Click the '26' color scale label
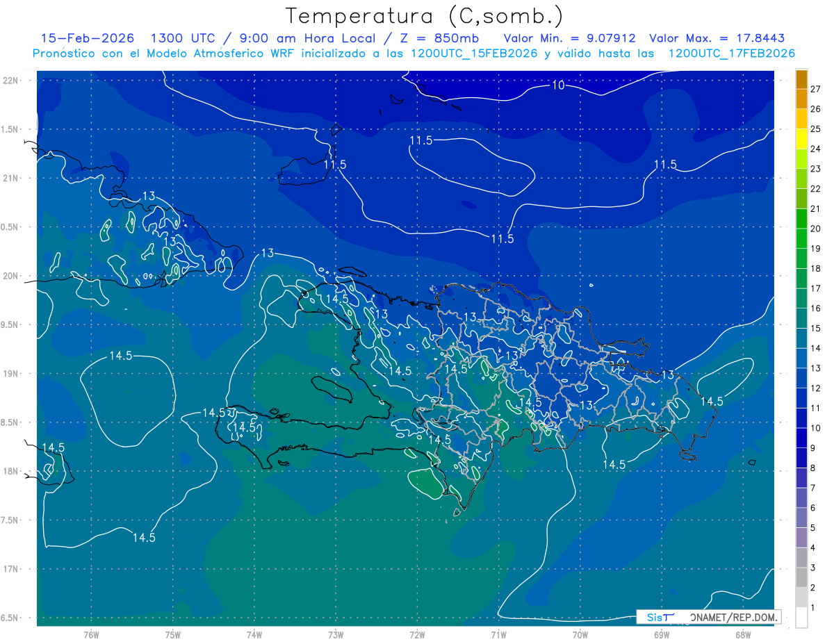The height and width of the screenshot is (644, 834). click(x=815, y=108)
